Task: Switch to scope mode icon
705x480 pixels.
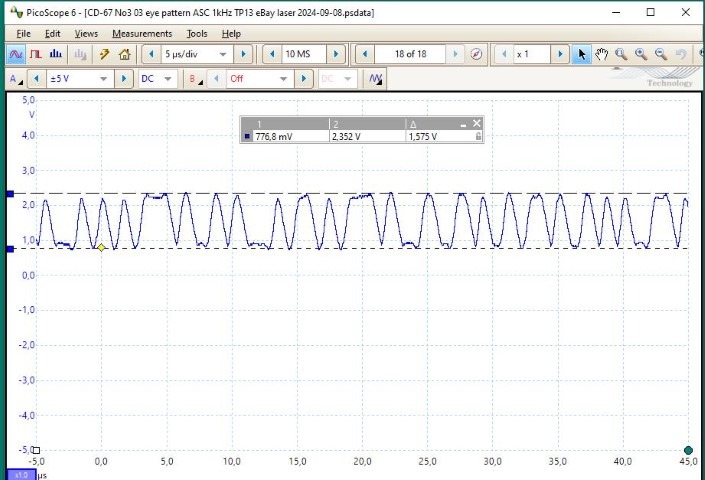Action: pyautogui.click(x=16, y=54)
